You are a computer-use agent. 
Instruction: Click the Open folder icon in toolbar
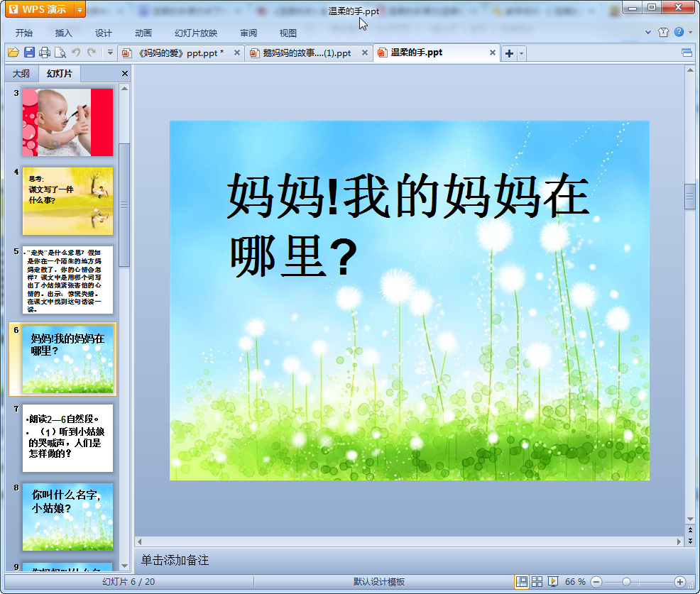click(x=13, y=53)
